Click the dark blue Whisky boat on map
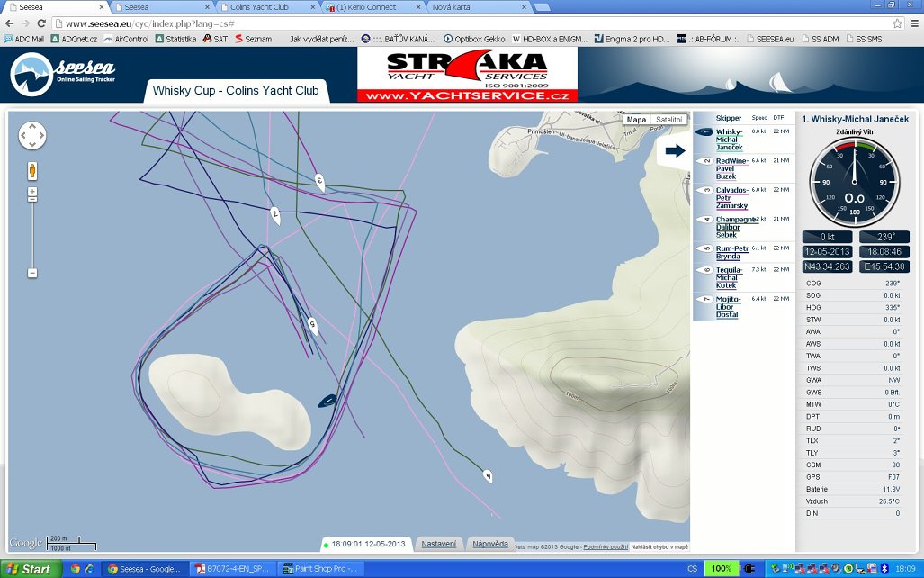 pyautogui.click(x=327, y=399)
